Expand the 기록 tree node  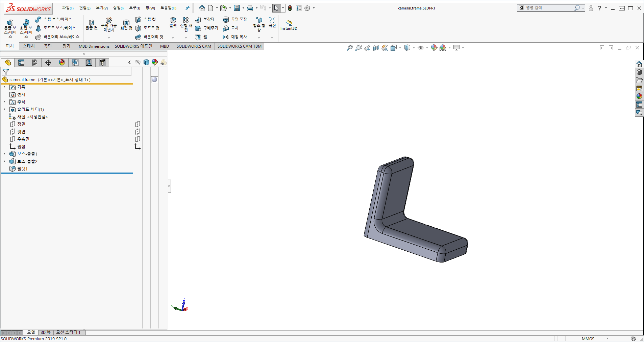pos(4,87)
